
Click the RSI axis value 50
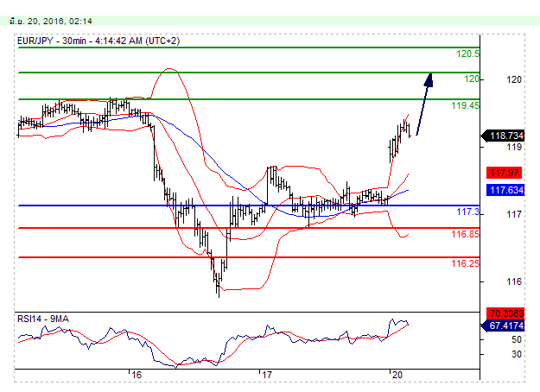coord(516,339)
